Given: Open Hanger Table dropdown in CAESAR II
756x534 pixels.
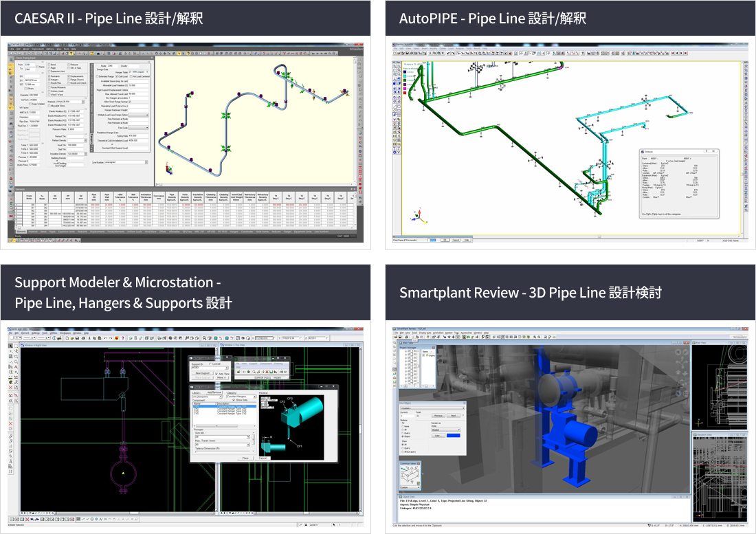Looking at the screenshot, I should pos(138,71).
